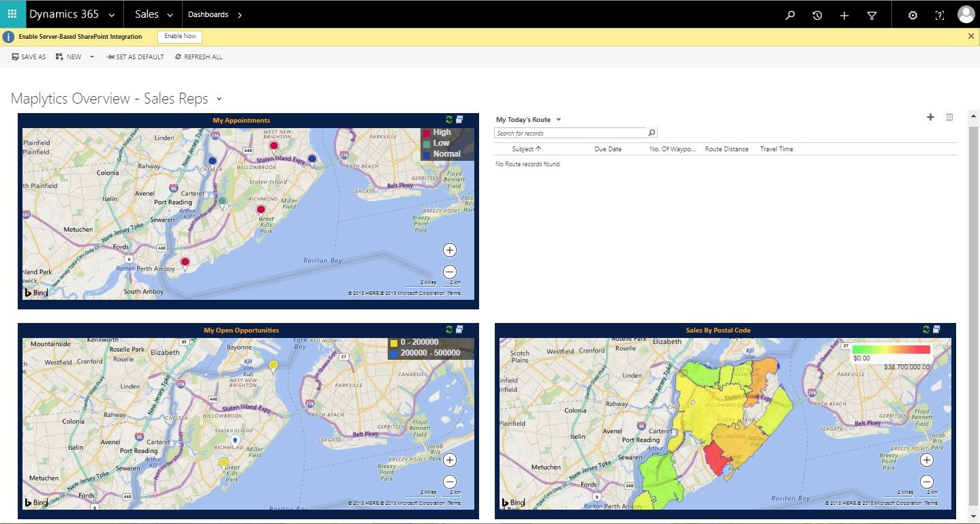Refresh the My Open Opportunities map
This screenshot has height=524, width=980.
click(x=449, y=330)
